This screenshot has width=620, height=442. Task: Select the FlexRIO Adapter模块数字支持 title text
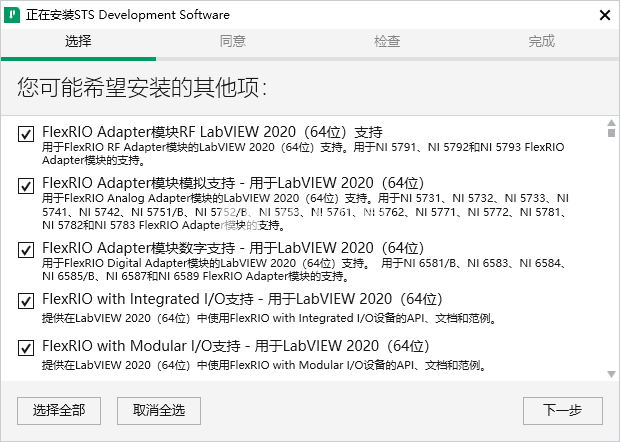(233, 248)
